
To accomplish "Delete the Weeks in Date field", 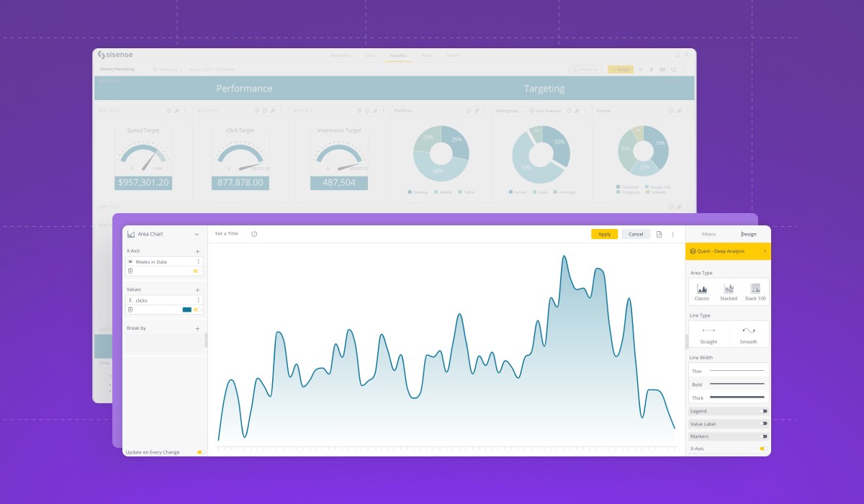I will [130, 271].
